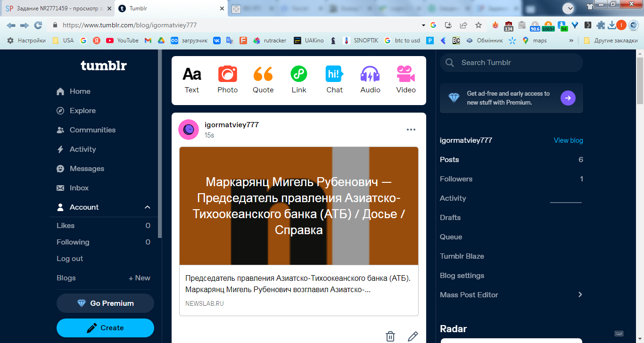
Task: Click the install app icon in address bar
Action: tap(448, 25)
